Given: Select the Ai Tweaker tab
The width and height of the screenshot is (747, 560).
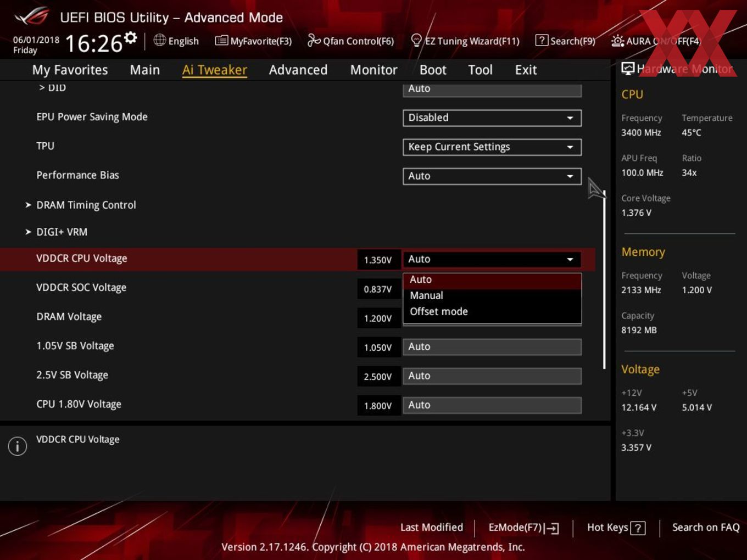Looking at the screenshot, I should pos(215,70).
